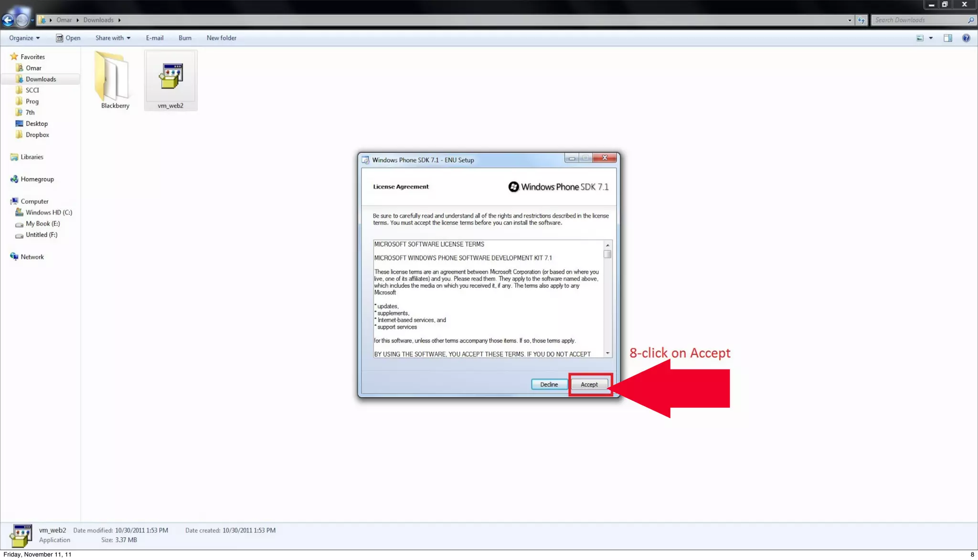Image resolution: width=978 pixels, height=560 pixels.
Task: Toggle the preview pane icon
Action: click(947, 38)
